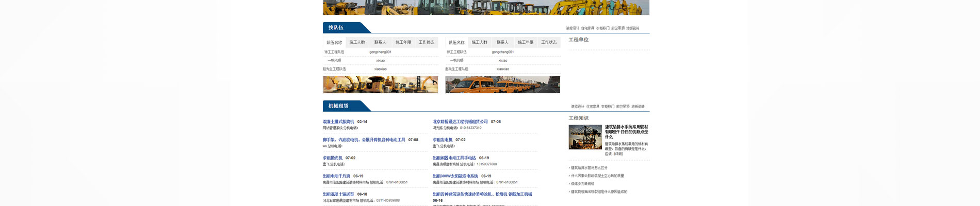Open article 建筑物断面出现裂缝是什么原因造成的
Screen dimensions: 980x206
click(x=599, y=192)
